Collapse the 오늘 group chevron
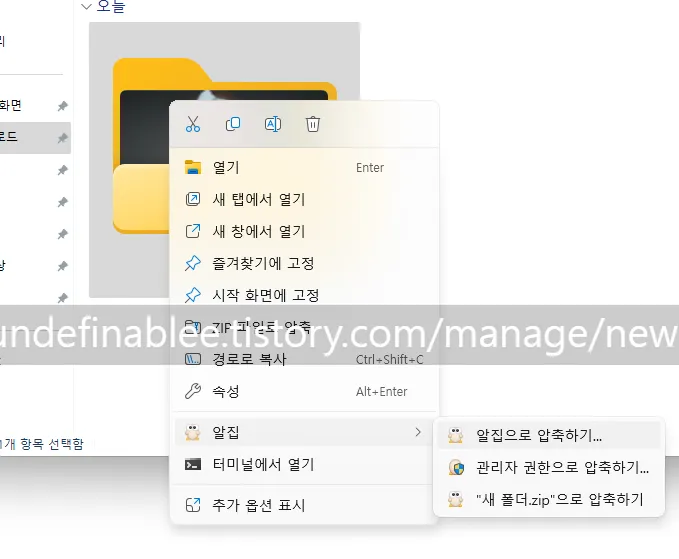679x559 pixels. tap(87, 6)
